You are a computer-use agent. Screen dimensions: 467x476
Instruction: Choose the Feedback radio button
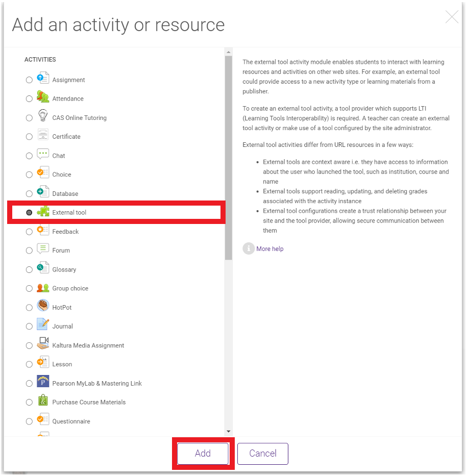tap(29, 232)
